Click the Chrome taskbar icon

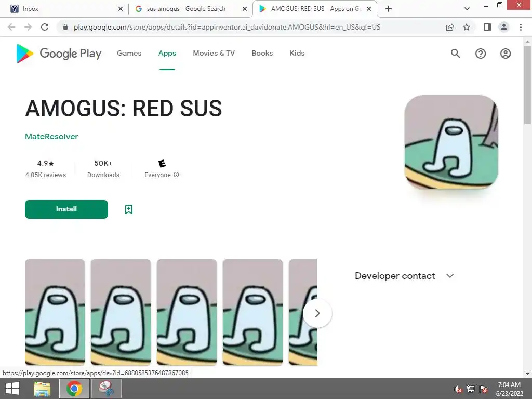pos(74,389)
